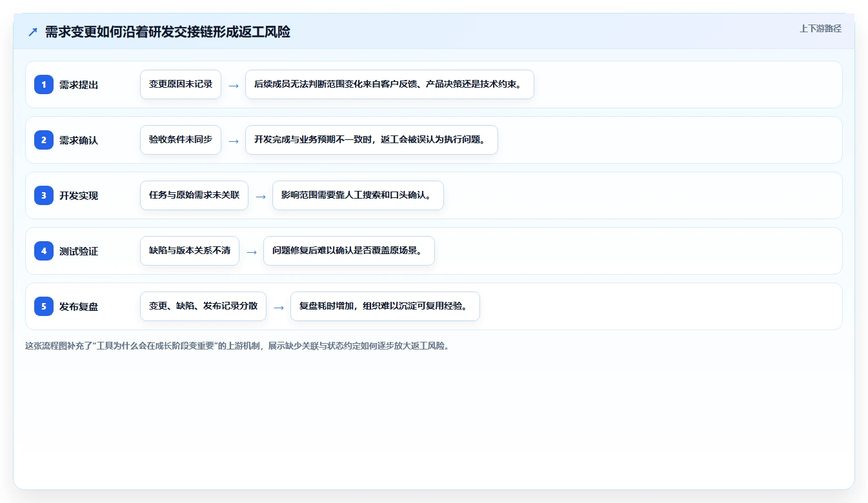Click the result box starting 后续成员无法判断范围变化
The image size is (868, 503).
coord(390,84)
